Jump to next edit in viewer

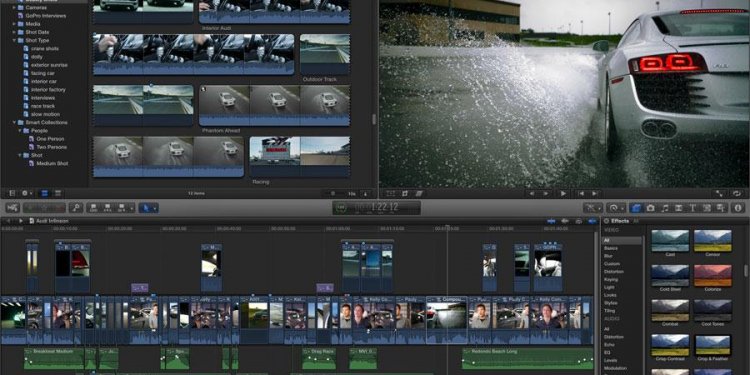[x=595, y=193]
